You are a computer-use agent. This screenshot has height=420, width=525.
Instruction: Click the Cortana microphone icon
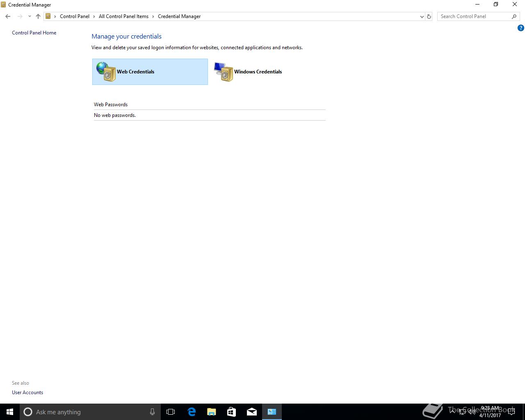click(x=152, y=412)
